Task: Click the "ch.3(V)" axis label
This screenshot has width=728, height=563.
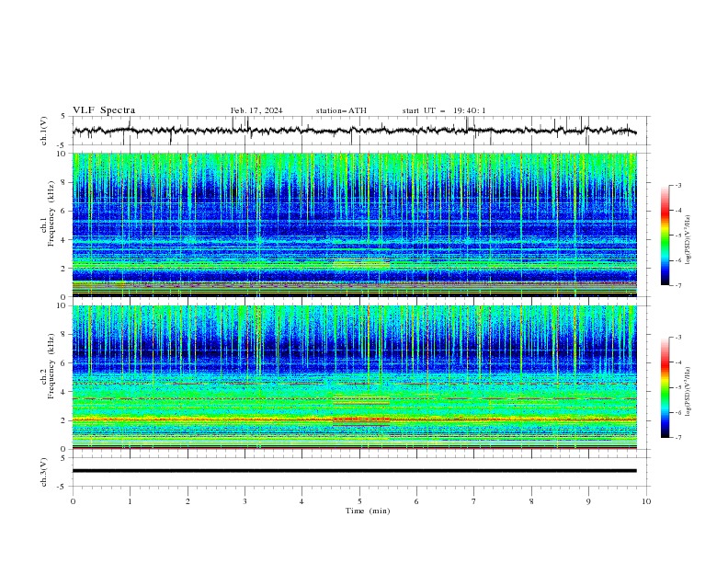Action: (44, 472)
